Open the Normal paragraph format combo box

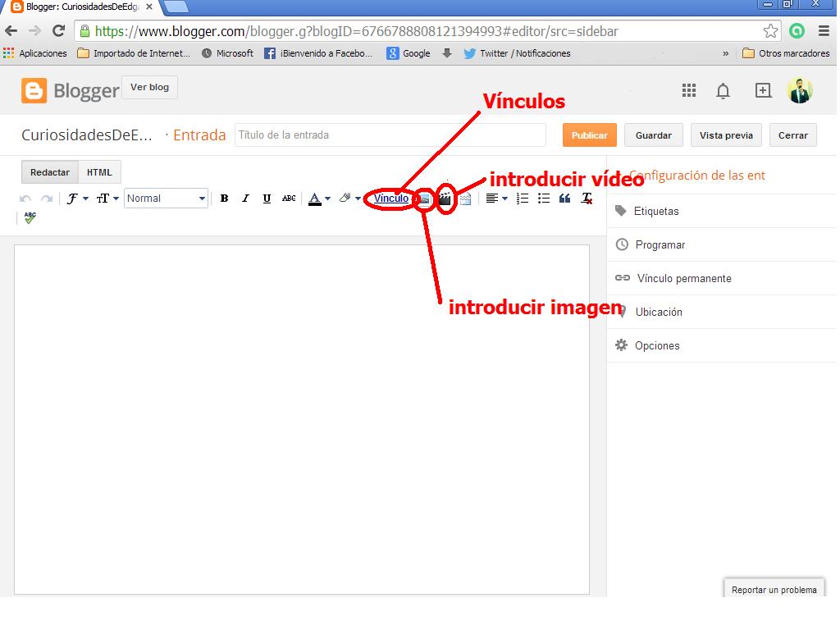click(166, 199)
